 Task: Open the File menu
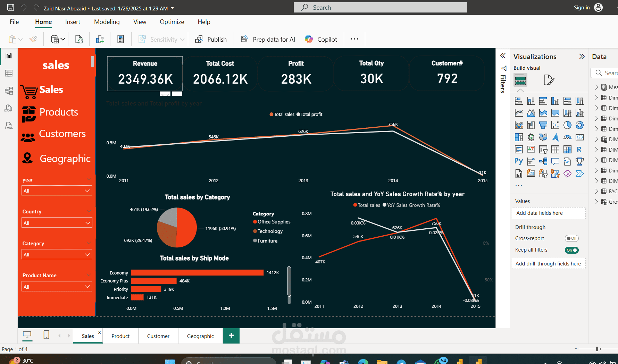[14, 22]
